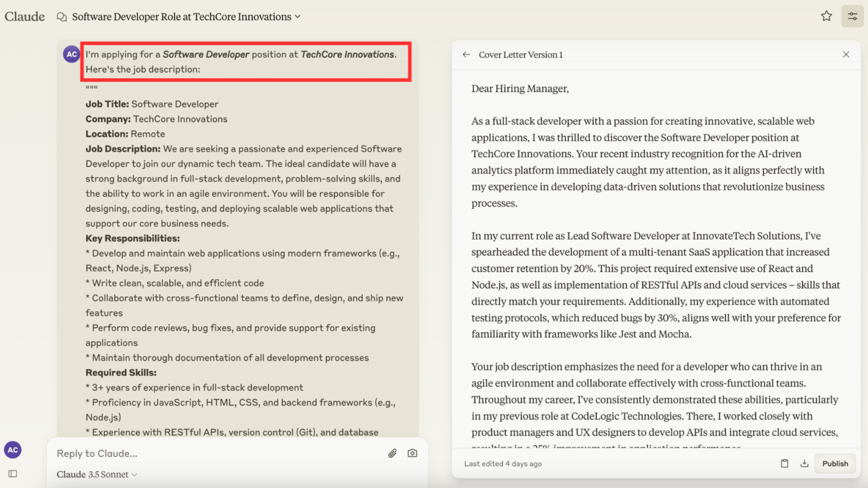The height and width of the screenshot is (488, 868).
Task: Click the "Perform code reviews, bug fixes" bullet
Action: [230, 335]
